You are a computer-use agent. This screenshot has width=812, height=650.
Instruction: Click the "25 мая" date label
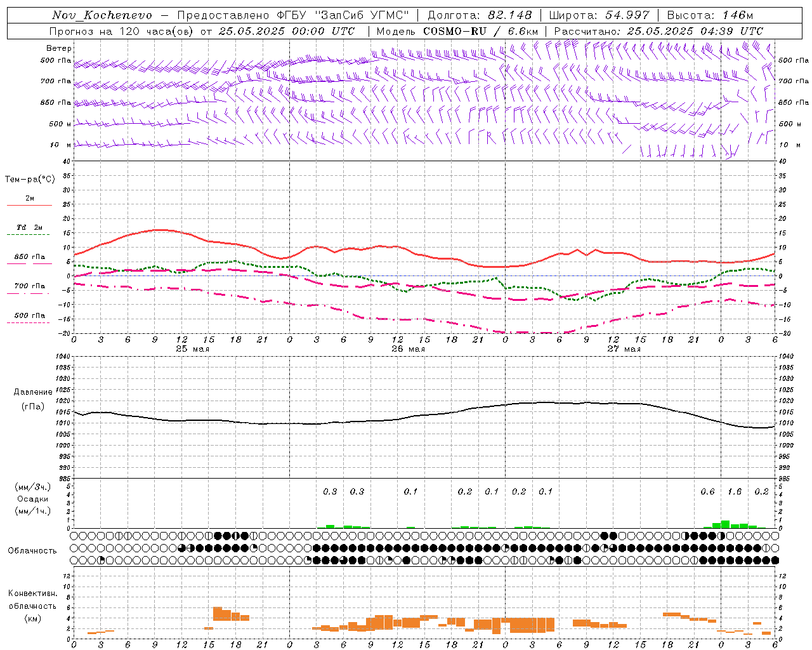click(193, 349)
